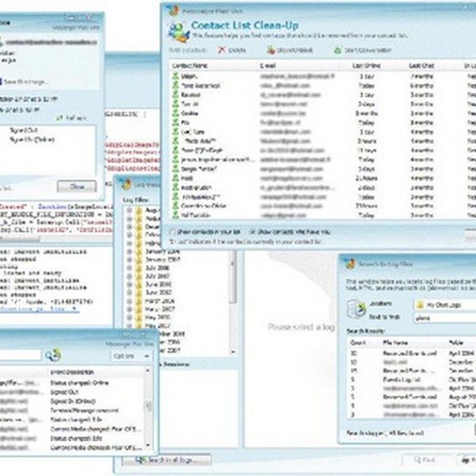
Task: Select 'Show contacts in your list' radio button
Action: pos(173,231)
